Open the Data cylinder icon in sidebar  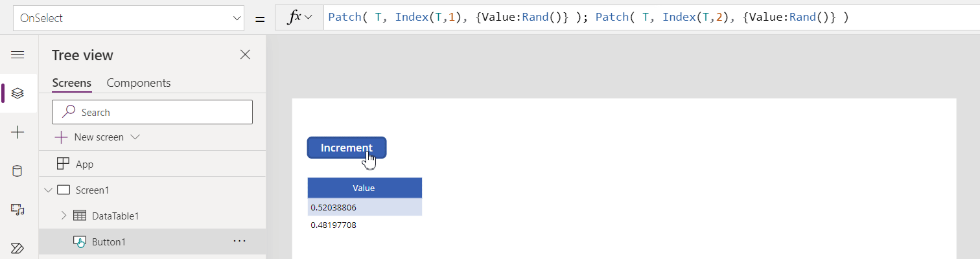pyautogui.click(x=18, y=171)
